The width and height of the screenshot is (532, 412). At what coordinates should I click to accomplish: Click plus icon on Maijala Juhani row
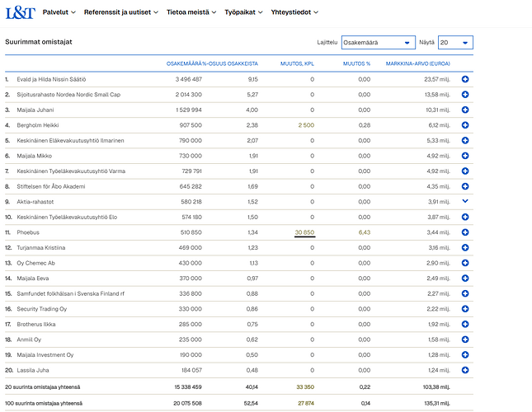tap(465, 110)
